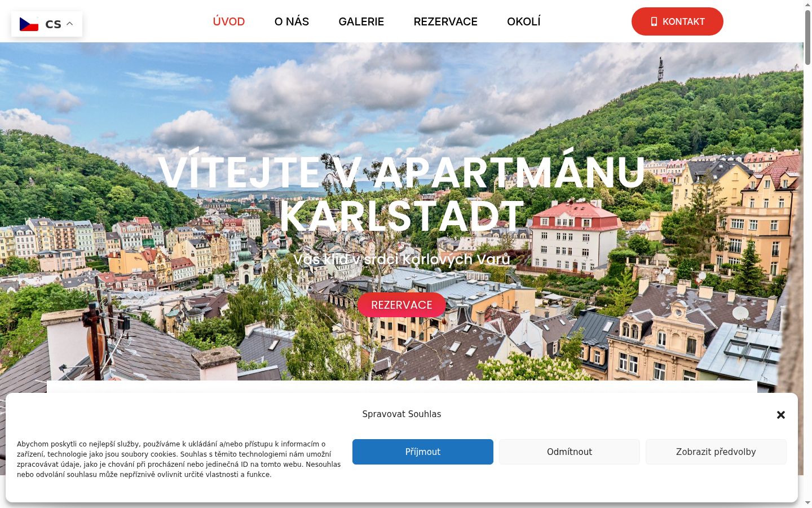
Task: Click the red REZERVACE hero button
Action: [401, 305]
